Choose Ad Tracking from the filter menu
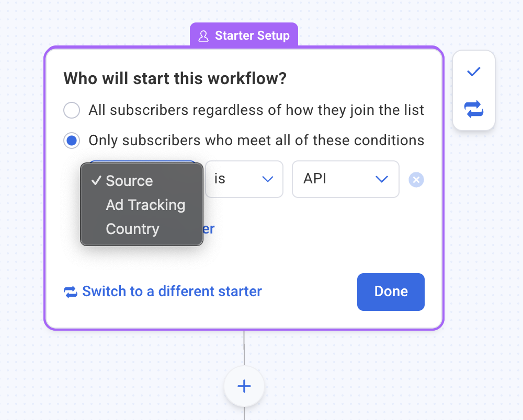Screen dimensions: 523x420 [x=145, y=205]
